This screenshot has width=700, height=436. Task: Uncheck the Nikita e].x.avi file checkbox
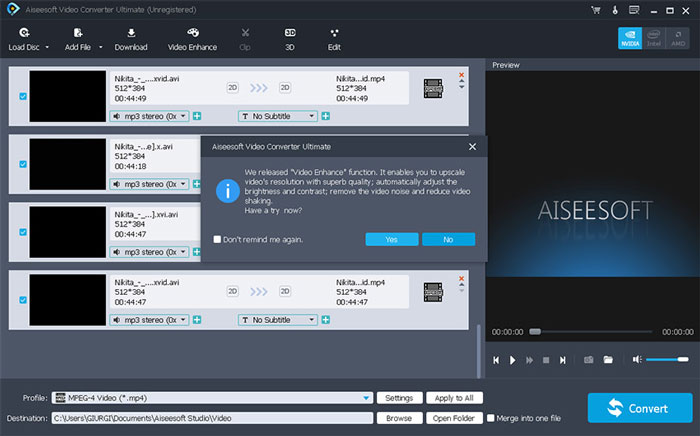click(23, 164)
